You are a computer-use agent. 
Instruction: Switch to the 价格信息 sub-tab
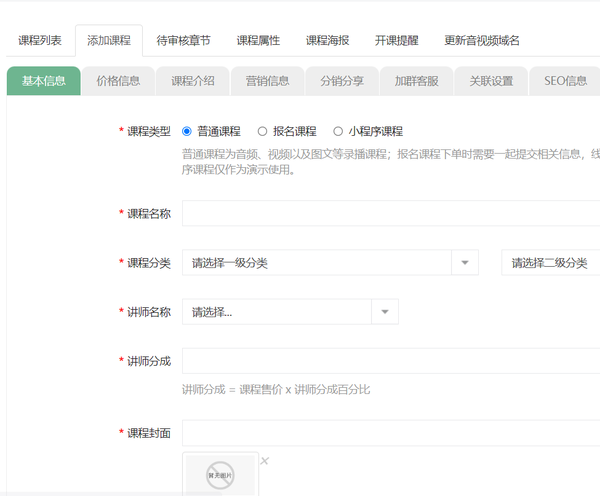pos(118,81)
